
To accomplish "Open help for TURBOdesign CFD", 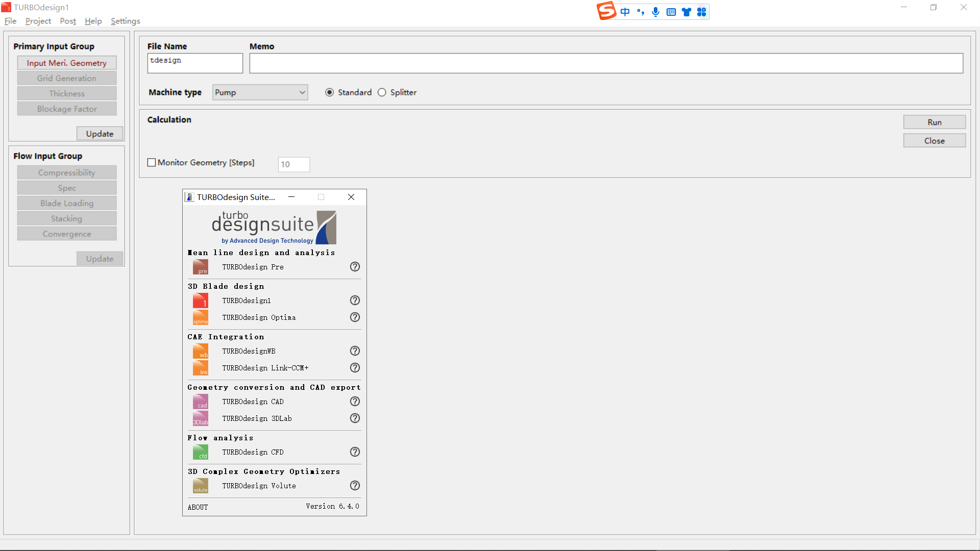I will pyautogui.click(x=355, y=452).
